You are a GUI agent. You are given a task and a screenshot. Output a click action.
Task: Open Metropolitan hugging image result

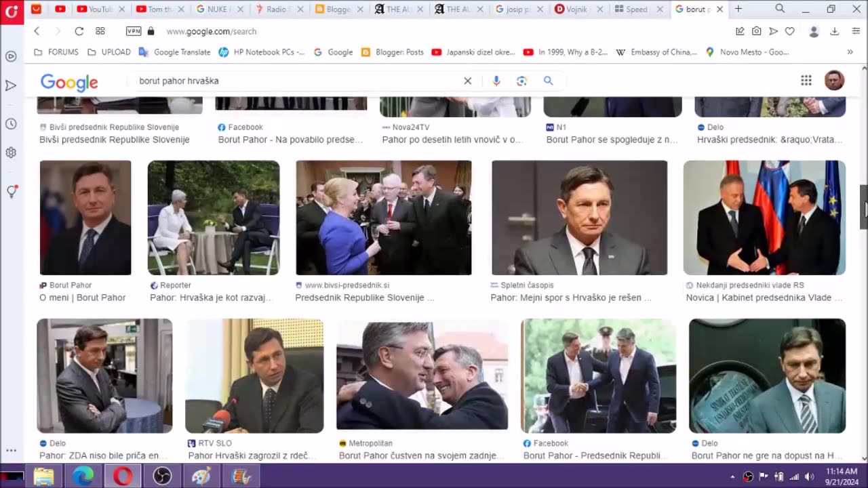422,375
